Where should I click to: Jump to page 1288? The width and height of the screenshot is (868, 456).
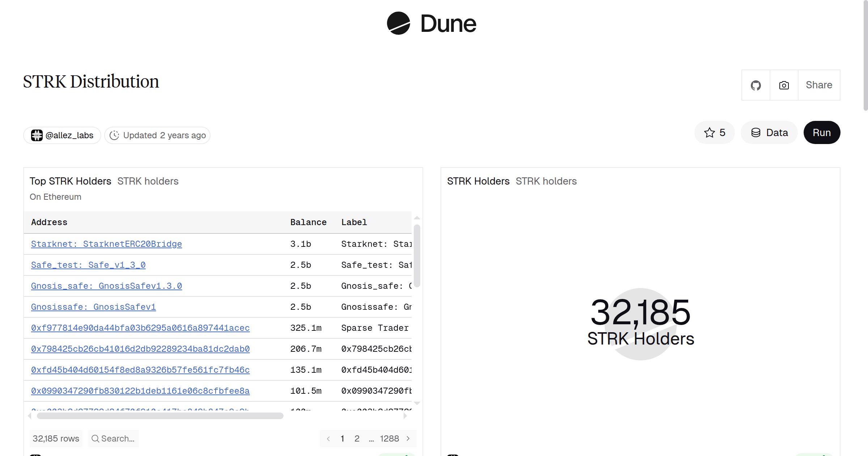tap(390, 438)
